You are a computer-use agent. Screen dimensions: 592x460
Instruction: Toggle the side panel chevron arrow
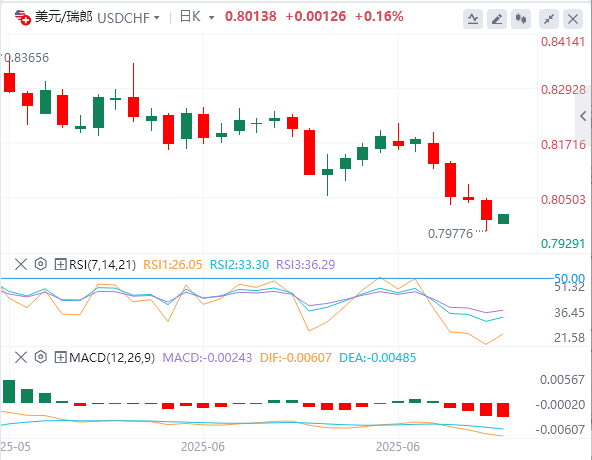(x=584, y=116)
